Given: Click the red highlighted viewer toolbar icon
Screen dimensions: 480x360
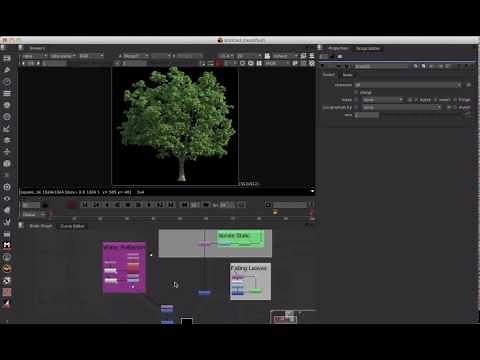Looking at the screenshot, I should (219, 63).
